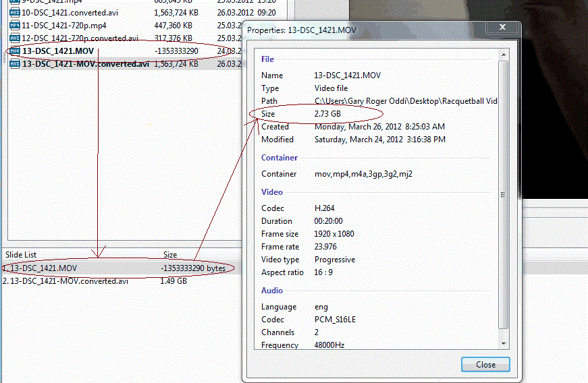Select file 13-DSC_1421.MOV in file list
This screenshot has height=383, width=588.
58,51
